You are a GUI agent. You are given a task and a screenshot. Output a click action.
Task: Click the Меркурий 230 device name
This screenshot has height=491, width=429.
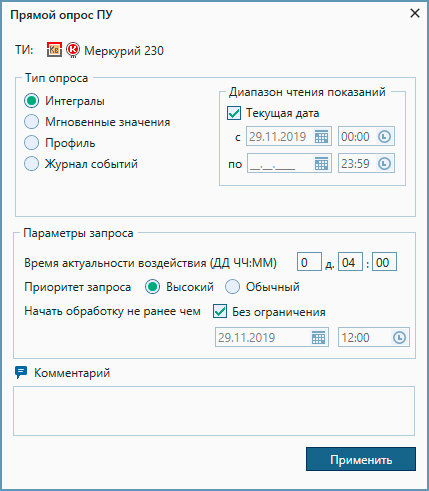pos(124,51)
